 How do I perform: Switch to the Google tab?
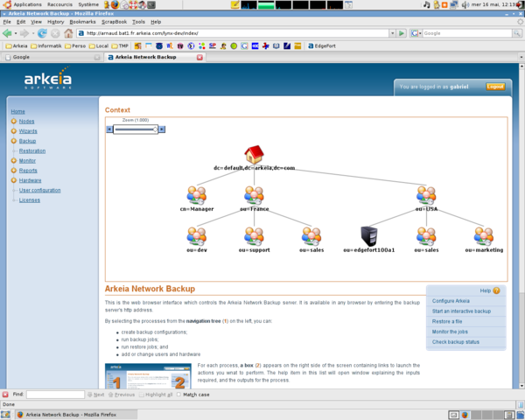[x=52, y=57]
